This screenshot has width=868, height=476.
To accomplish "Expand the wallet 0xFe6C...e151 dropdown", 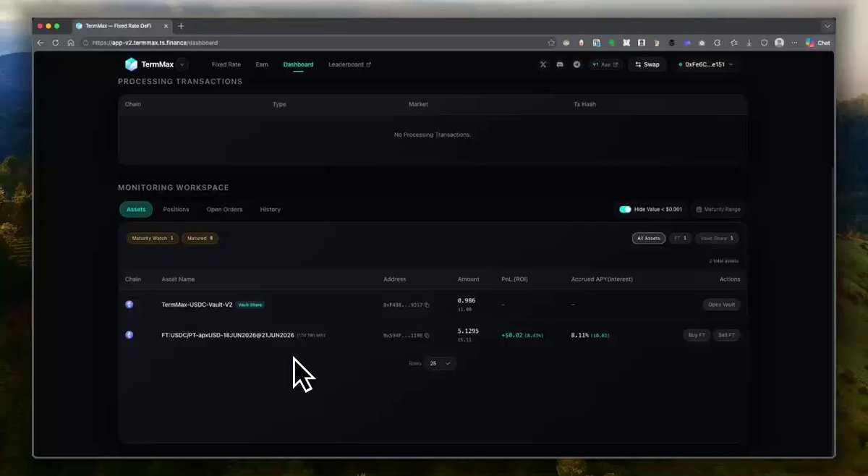I will pyautogui.click(x=705, y=64).
